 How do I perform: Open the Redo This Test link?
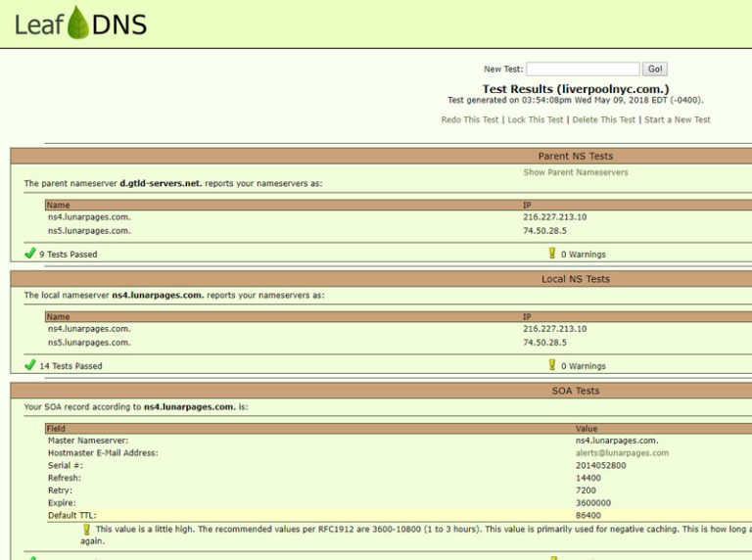(470, 119)
